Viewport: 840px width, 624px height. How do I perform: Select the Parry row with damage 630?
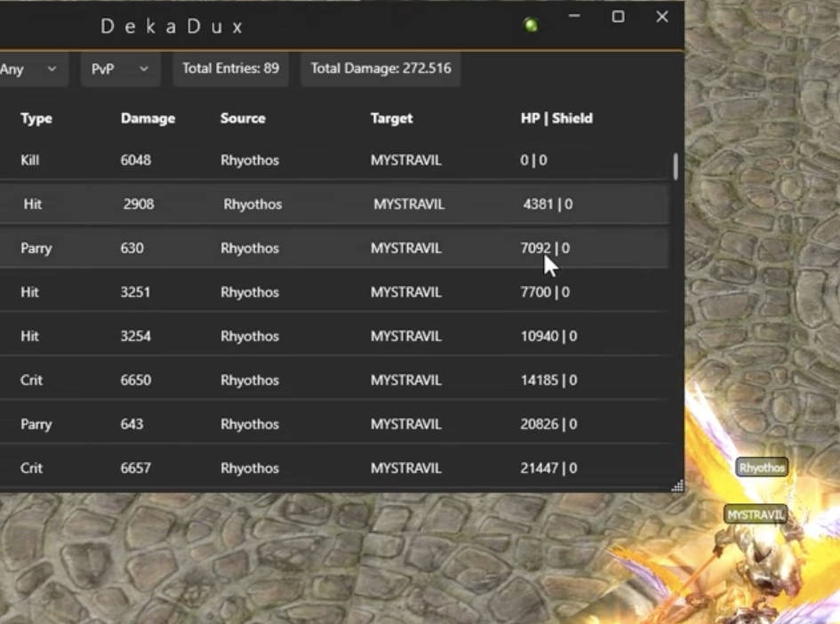coord(334,248)
